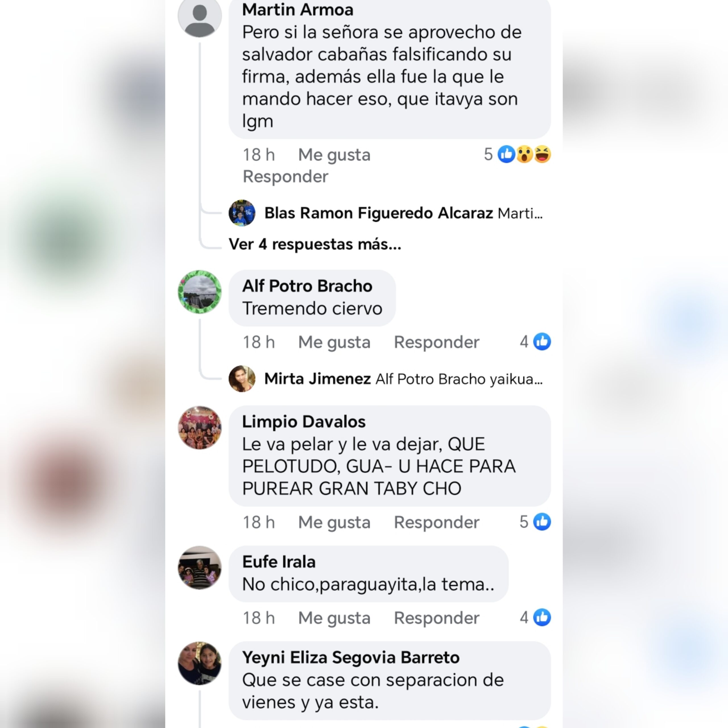Viewport: 728px width, 728px height.
Task: Open the like count icon on Eufe Irala's comment
Action: (x=542, y=618)
